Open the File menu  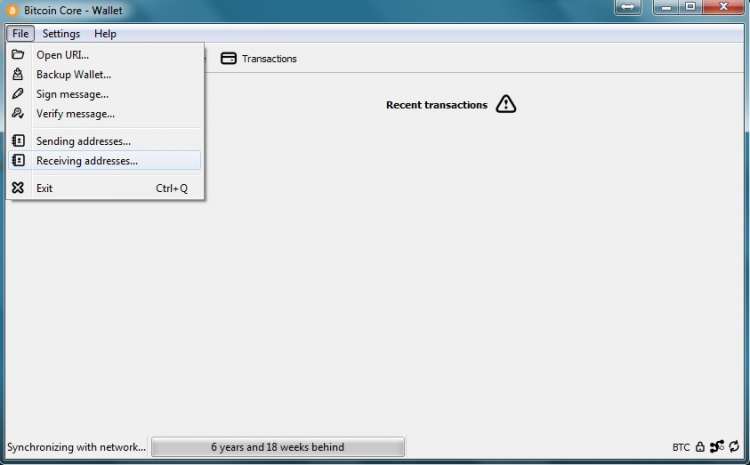point(20,33)
